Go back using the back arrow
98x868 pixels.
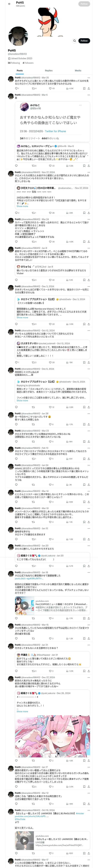(x=9, y=4)
